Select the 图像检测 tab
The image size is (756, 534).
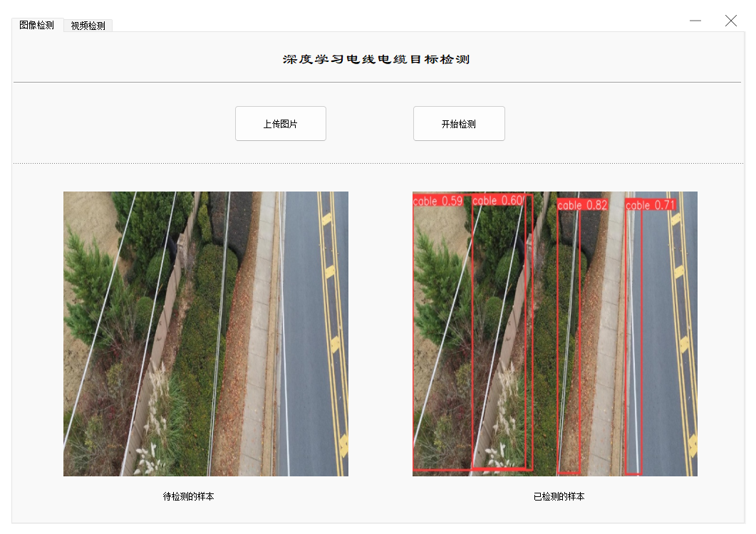coord(36,25)
